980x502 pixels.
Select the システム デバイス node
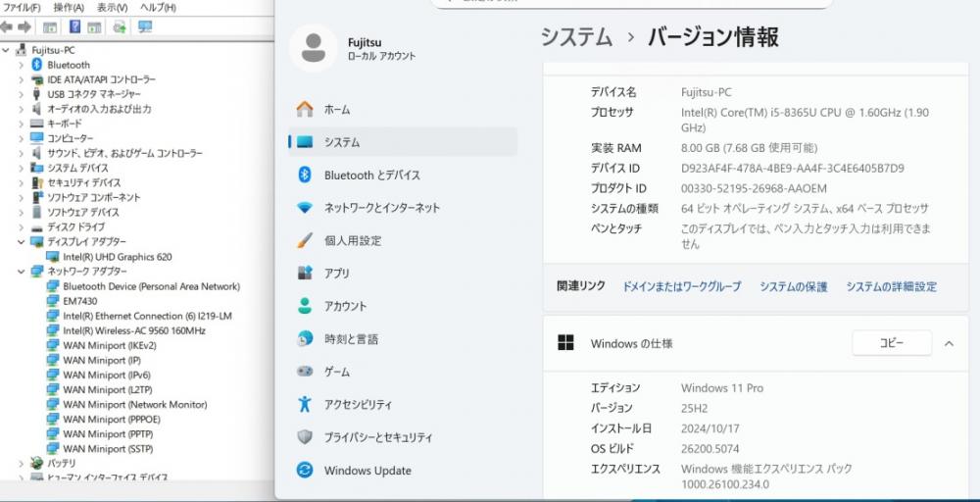[77, 169]
